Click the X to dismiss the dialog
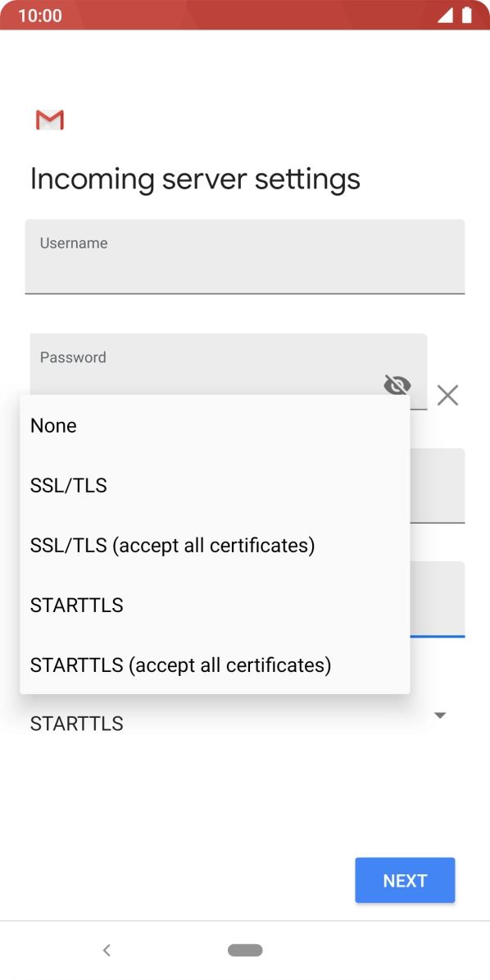 [447, 395]
